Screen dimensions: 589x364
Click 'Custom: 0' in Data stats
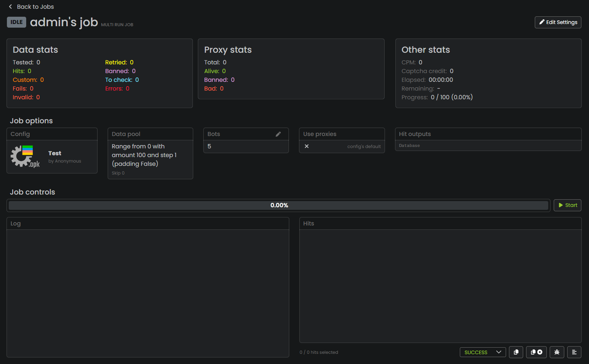pos(28,80)
